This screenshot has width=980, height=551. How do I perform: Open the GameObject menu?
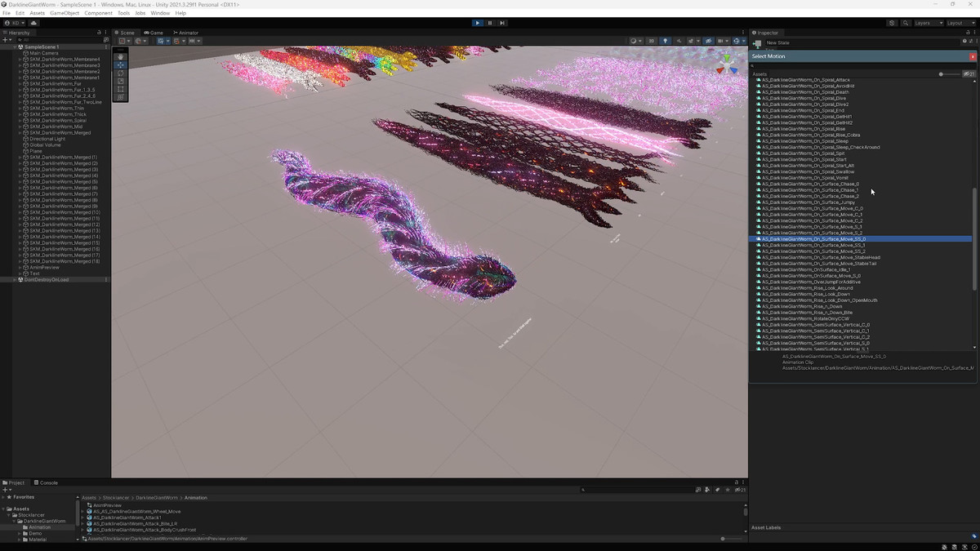click(x=64, y=13)
